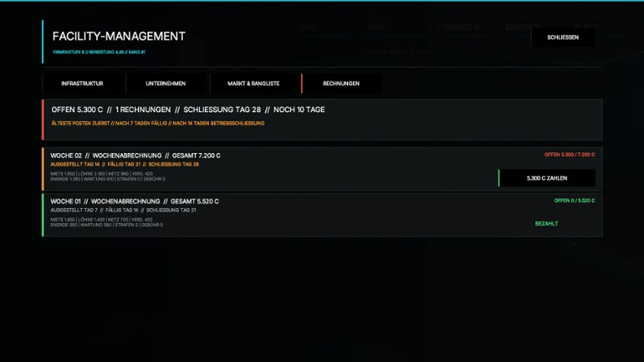Select the Woche 01 Wochenabrechnung heading
644x362 pixels.
click(134, 202)
